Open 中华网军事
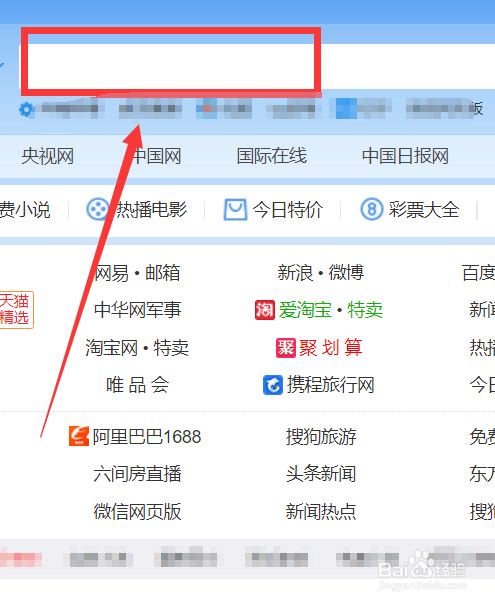Image resolution: width=495 pixels, height=603 pixels. pos(138,310)
